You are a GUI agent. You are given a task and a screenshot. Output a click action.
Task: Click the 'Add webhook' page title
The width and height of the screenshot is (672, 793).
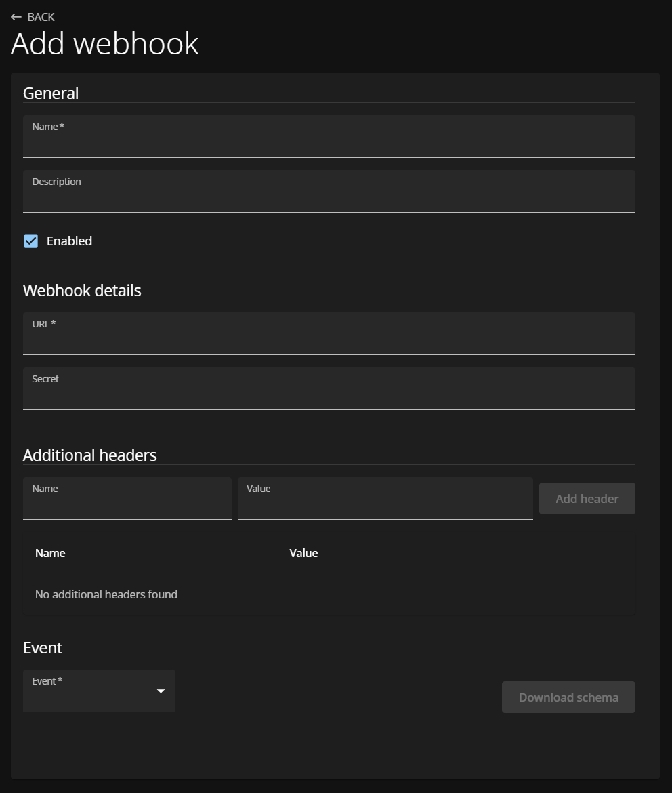pos(105,43)
